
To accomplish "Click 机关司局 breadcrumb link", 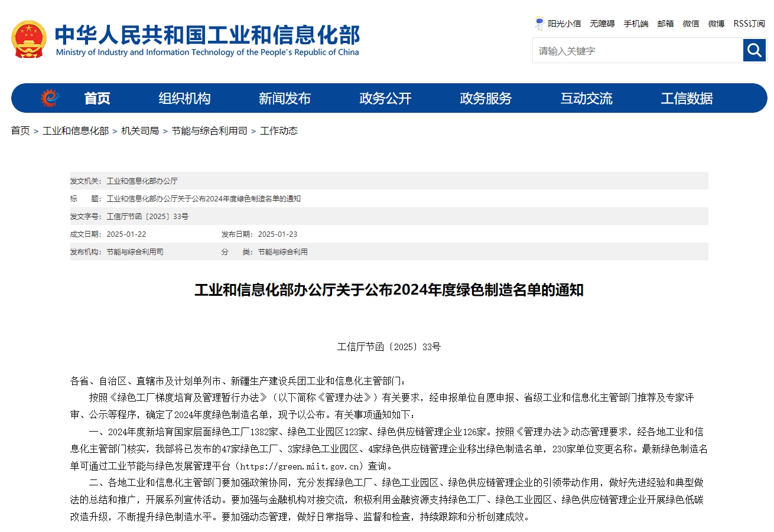I will pyautogui.click(x=140, y=130).
